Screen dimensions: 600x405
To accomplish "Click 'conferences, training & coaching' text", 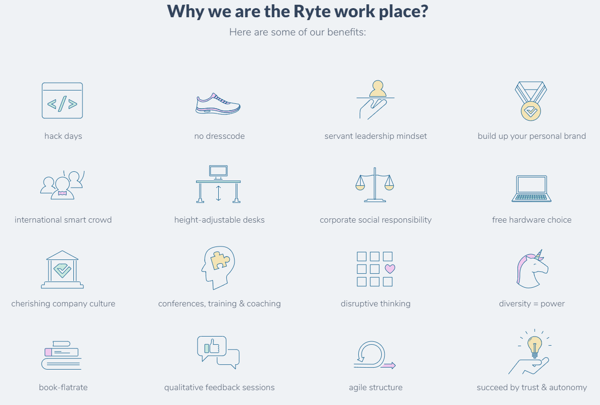I will 219,304.
